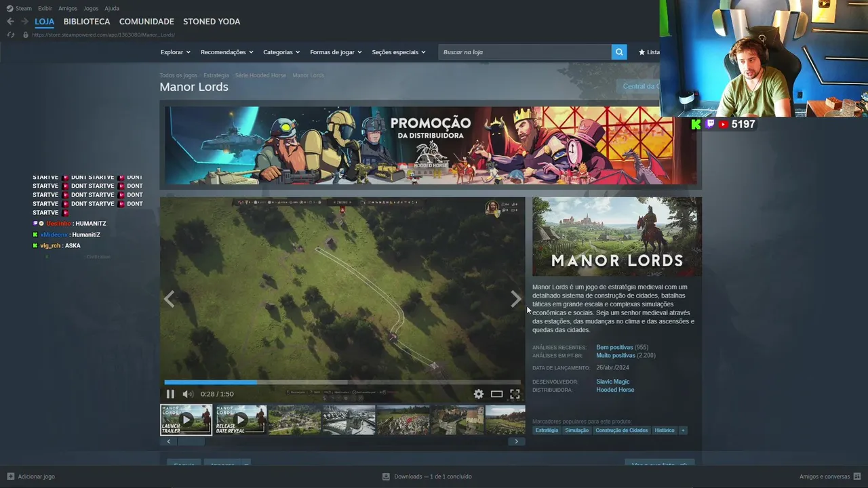This screenshot has height=488, width=868.
Task: Open Série Hooded Horse breadcrumb
Action: [x=260, y=75]
